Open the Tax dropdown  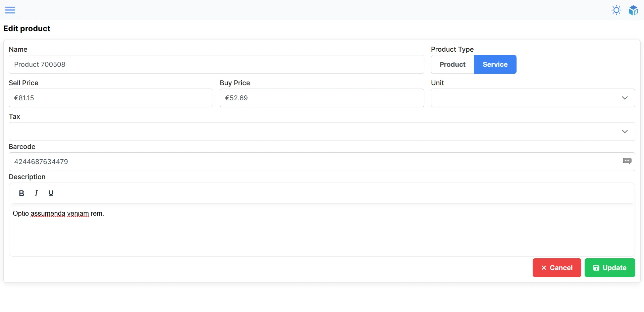point(322,132)
